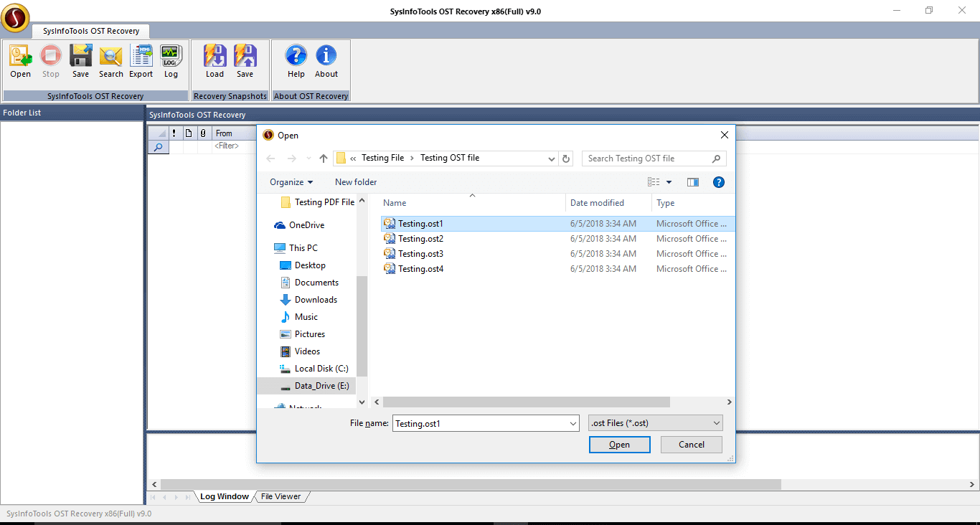Go up one folder level
Screen dimensions: 980x525
324,159
